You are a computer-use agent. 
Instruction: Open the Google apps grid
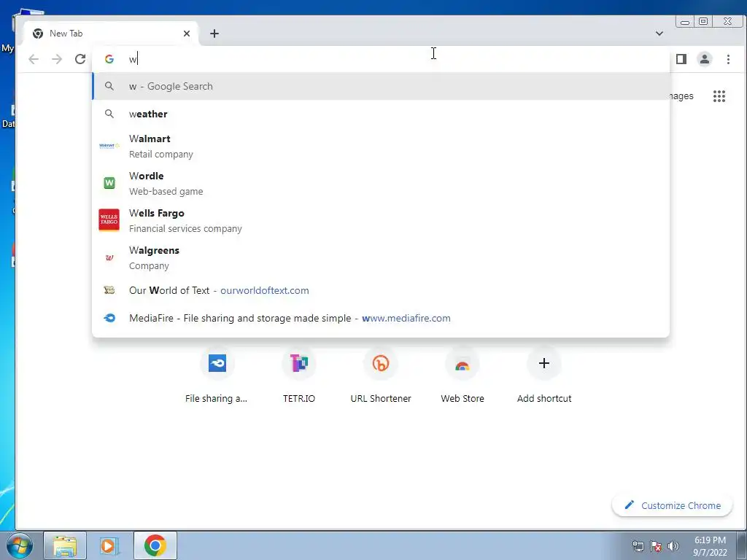pos(719,96)
